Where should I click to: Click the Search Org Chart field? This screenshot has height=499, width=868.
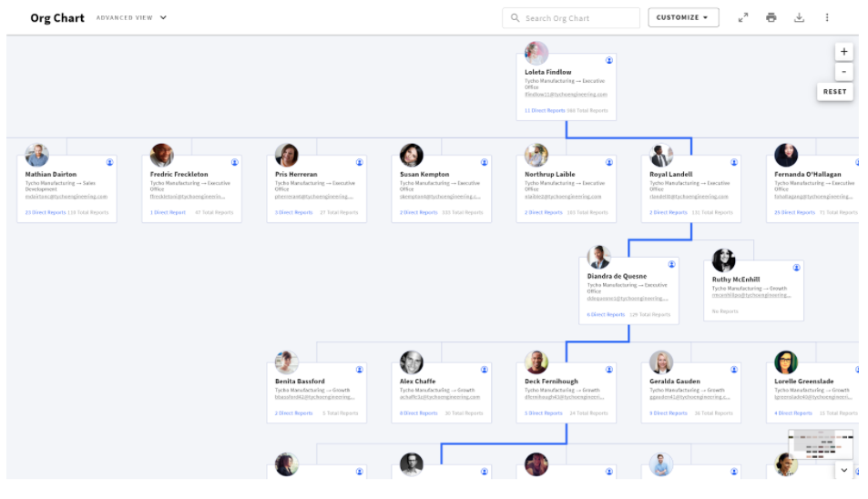pyautogui.click(x=571, y=17)
